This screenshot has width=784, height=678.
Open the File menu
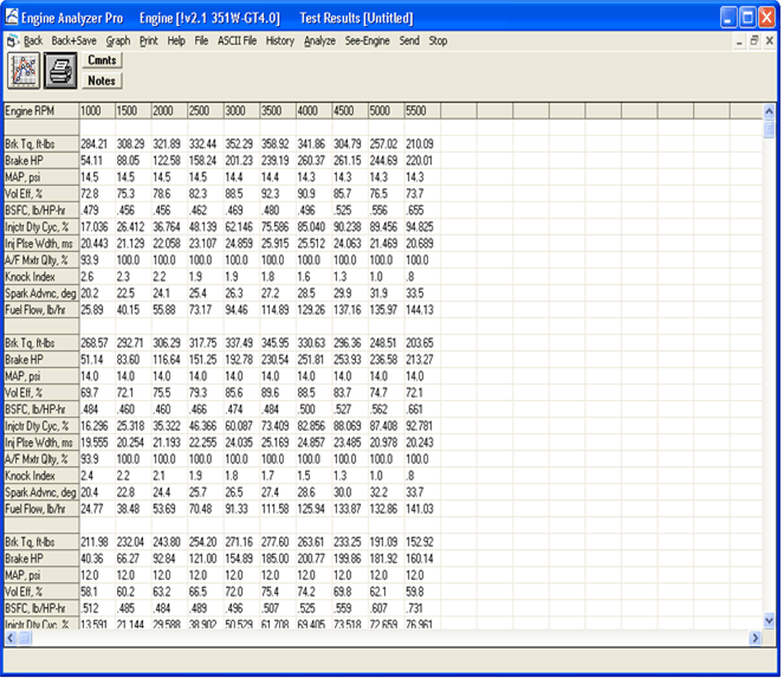[x=201, y=41]
